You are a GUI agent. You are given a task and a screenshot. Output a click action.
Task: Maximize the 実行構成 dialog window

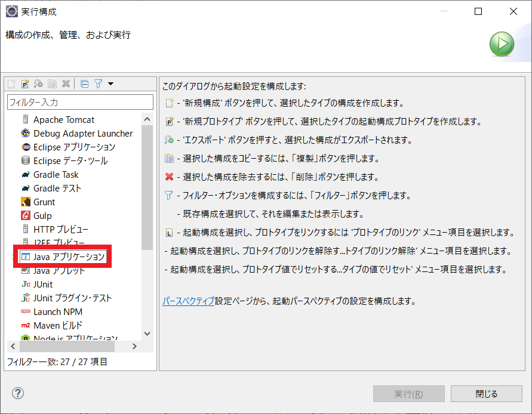point(478,11)
